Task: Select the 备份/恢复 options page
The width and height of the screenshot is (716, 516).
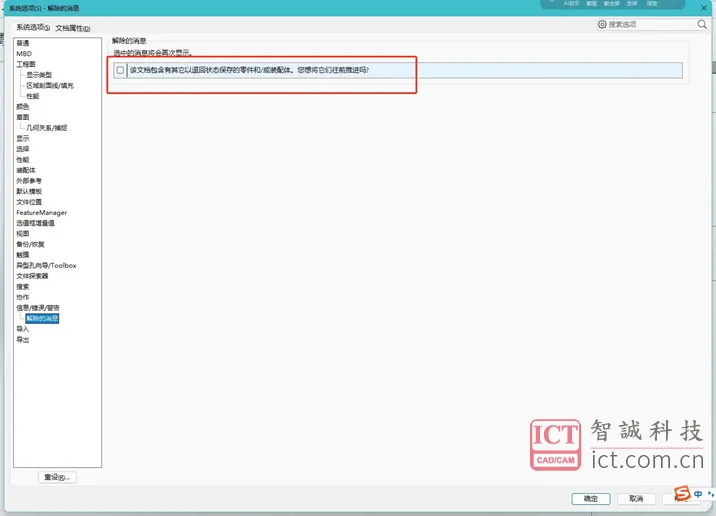Action: (x=30, y=244)
